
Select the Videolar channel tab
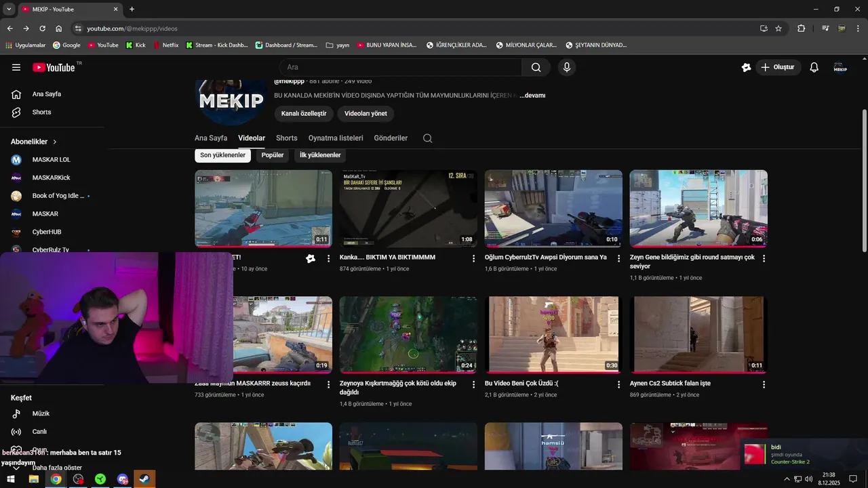coord(252,138)
